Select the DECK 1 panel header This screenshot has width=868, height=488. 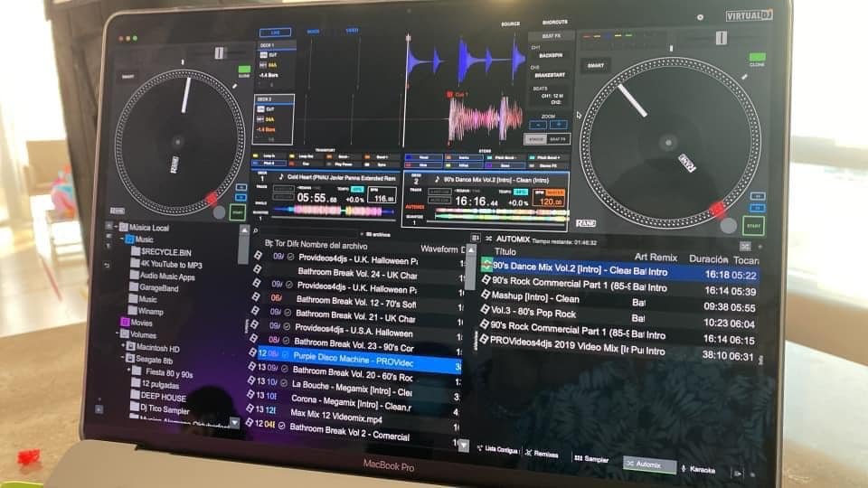click(x=275, y=45)
